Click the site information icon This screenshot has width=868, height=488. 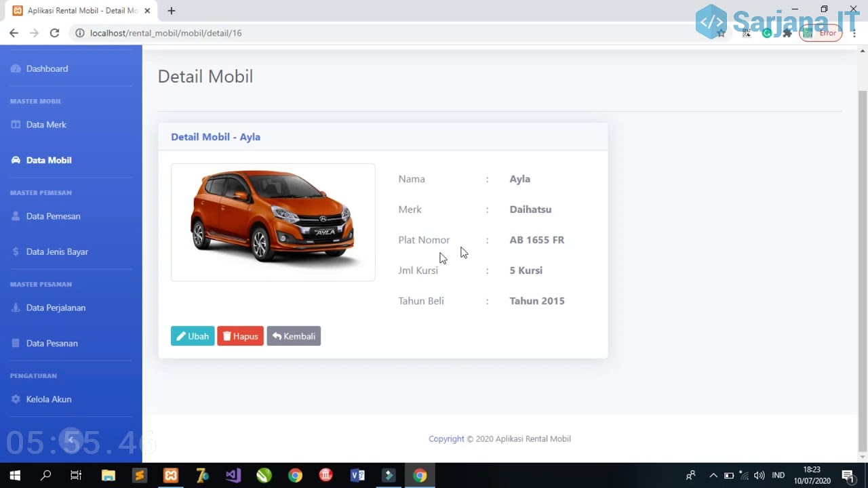(x=79, y=33)
